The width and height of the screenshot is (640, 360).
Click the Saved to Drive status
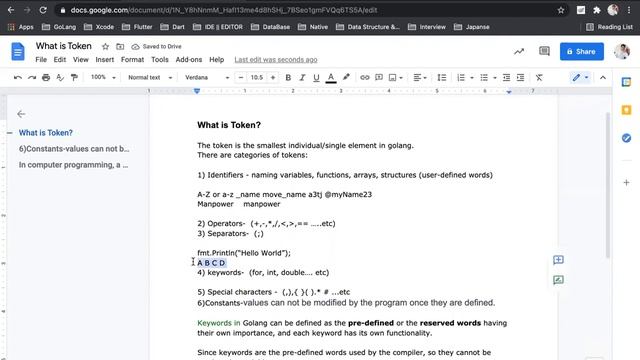click(157, 47)
